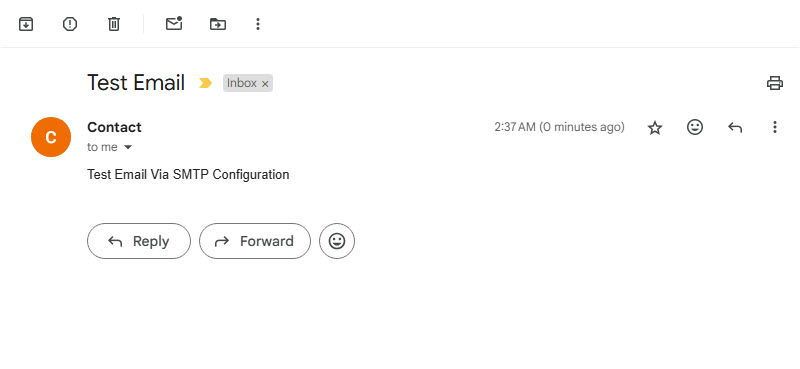Click the round emoji reaction button beside Forward
This screenshot has width=800, height=369.
[x=337, y=241]
